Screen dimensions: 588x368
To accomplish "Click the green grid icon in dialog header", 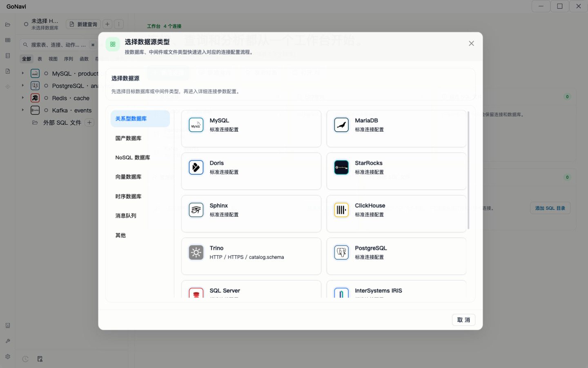I will pos(113,44).
